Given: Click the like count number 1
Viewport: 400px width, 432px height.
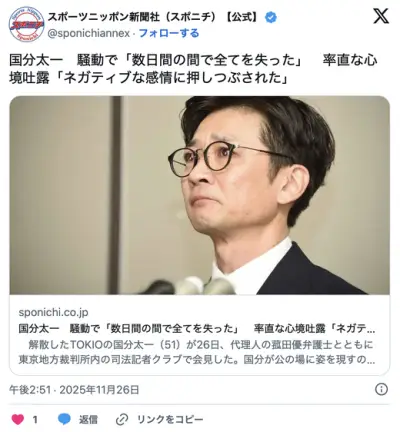Looking at the screenshot, I should tap(35, 419).
